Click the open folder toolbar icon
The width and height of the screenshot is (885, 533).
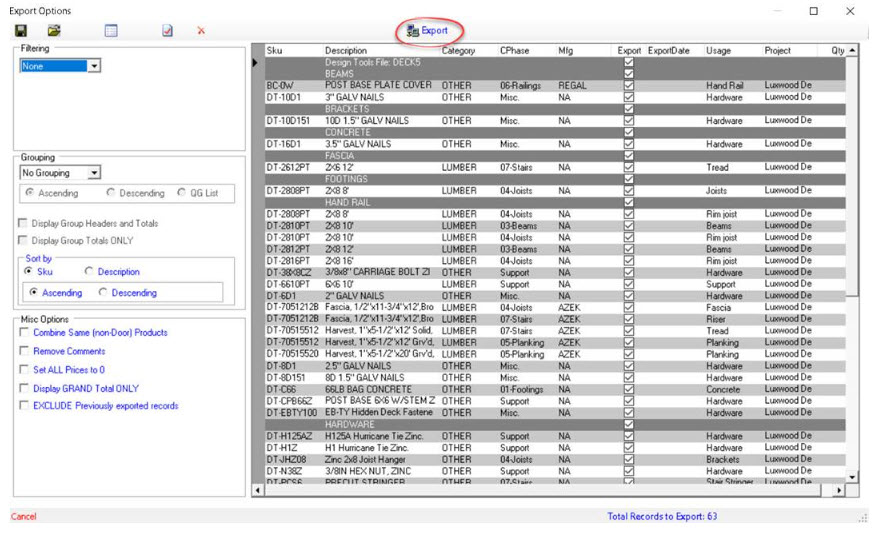click(54, 31)
